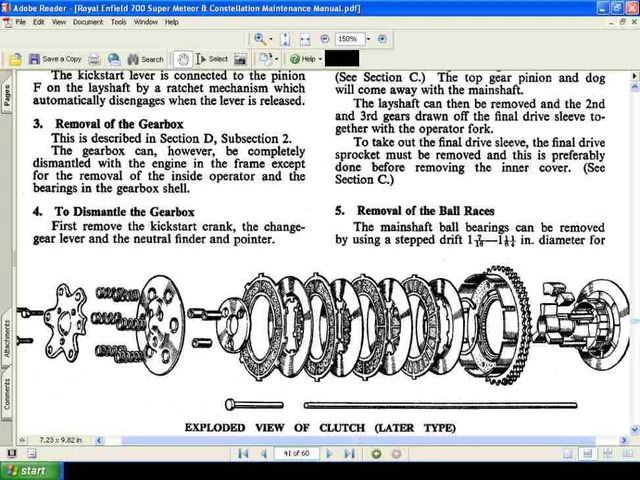Open the Pages side panel tab
640x480 pixels.
pyautogui.click(x=7, y=95)
